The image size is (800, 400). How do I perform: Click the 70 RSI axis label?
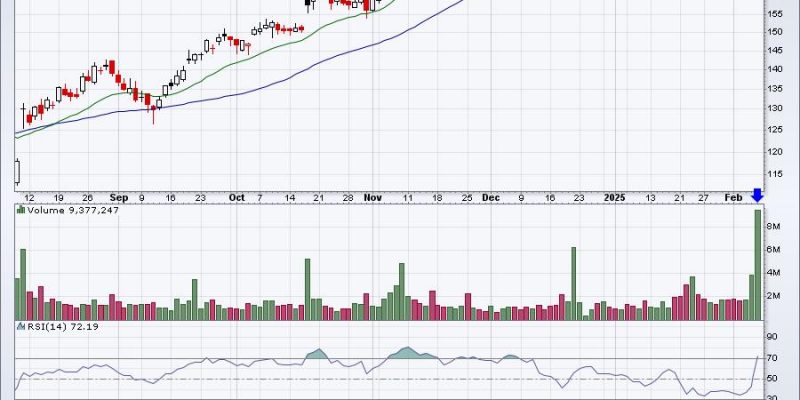772,358
